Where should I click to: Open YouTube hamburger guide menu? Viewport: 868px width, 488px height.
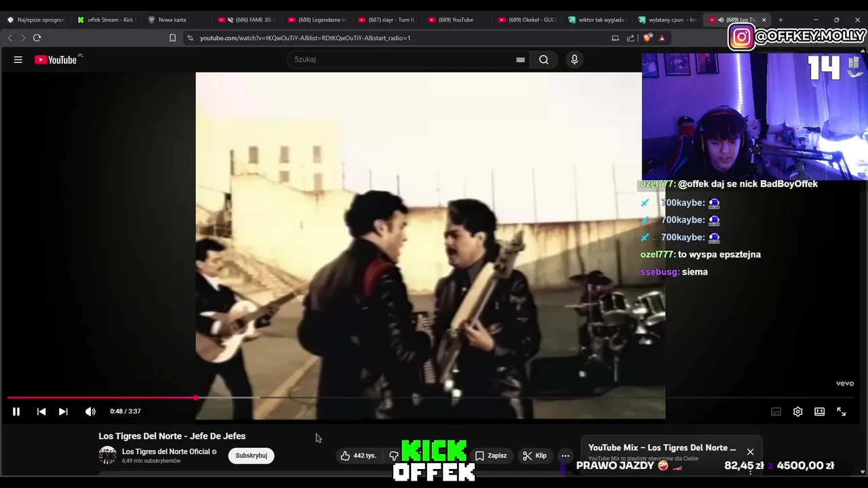18,60
